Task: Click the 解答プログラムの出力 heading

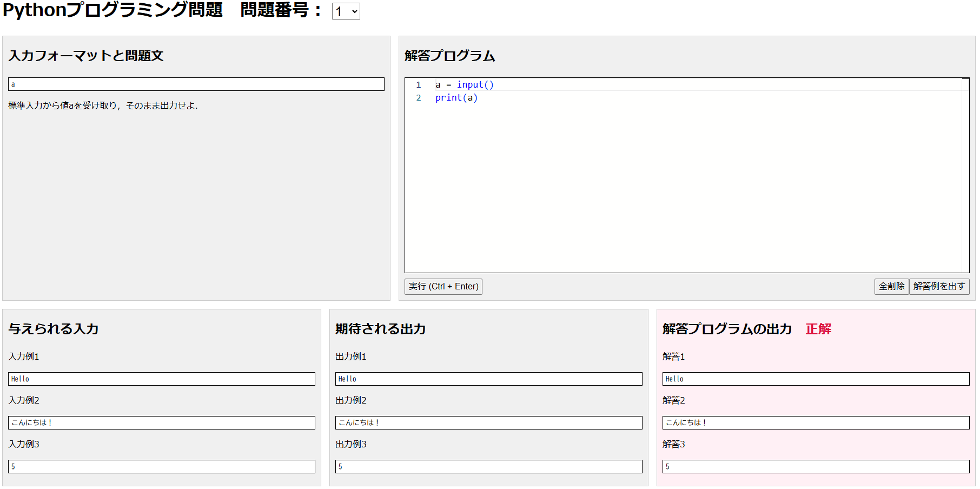Action: [727, 329]
